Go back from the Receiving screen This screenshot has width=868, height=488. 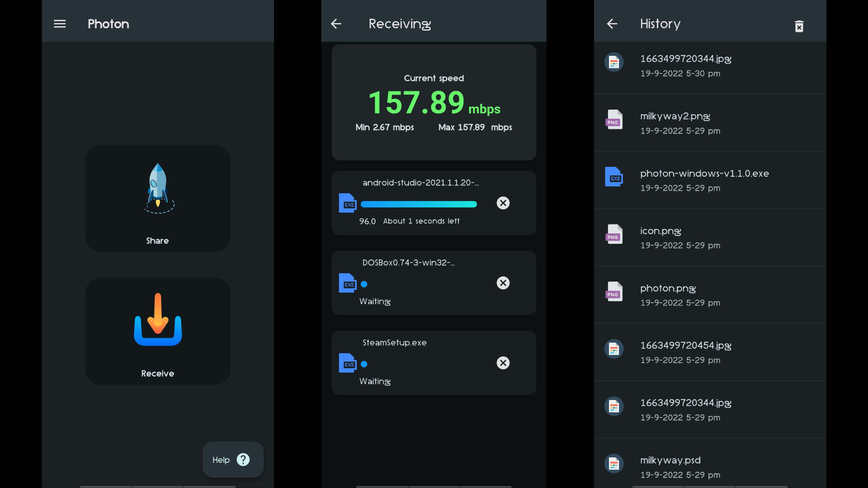coord(336,24)
